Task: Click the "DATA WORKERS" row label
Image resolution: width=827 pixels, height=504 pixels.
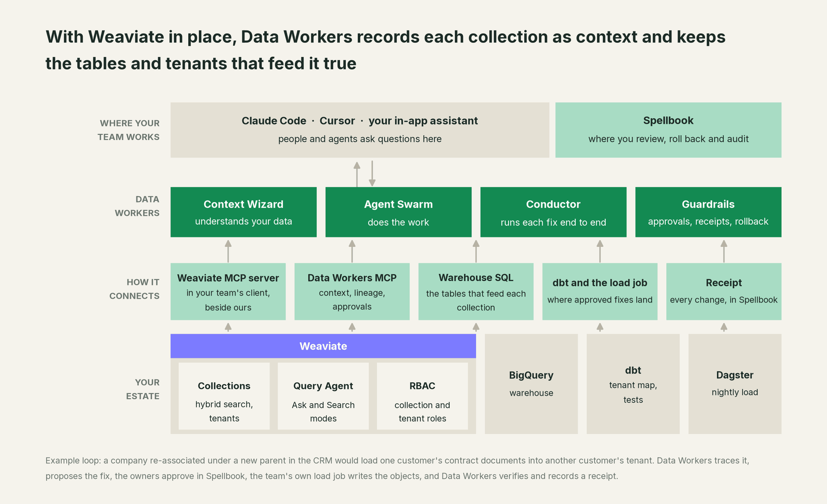Action: coord(137,206)
